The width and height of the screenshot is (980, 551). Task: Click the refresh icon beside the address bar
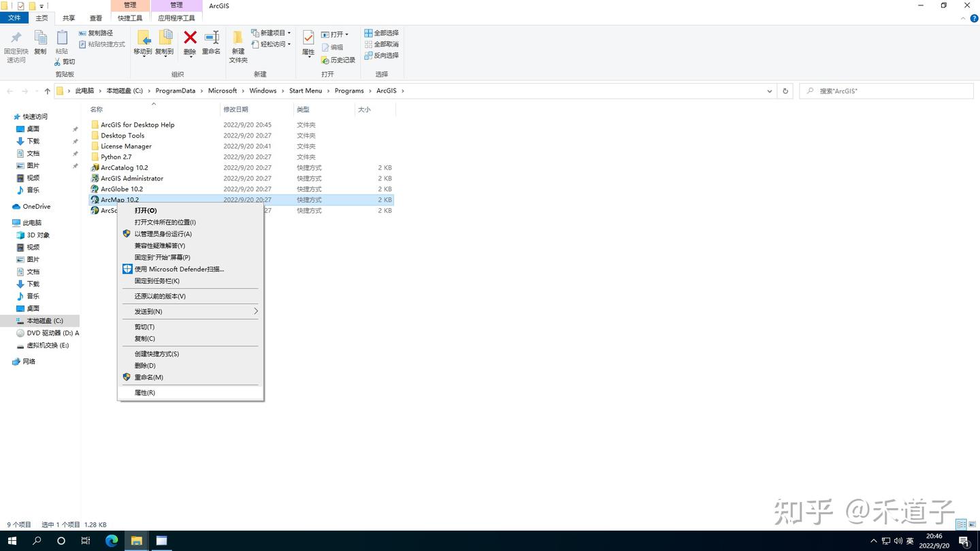click(x=785, y=90)
